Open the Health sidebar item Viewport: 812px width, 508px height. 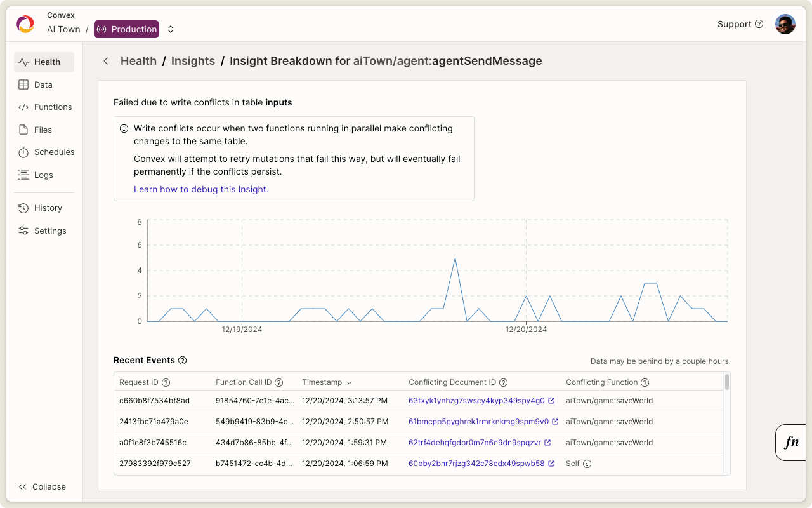pos(44,62)
